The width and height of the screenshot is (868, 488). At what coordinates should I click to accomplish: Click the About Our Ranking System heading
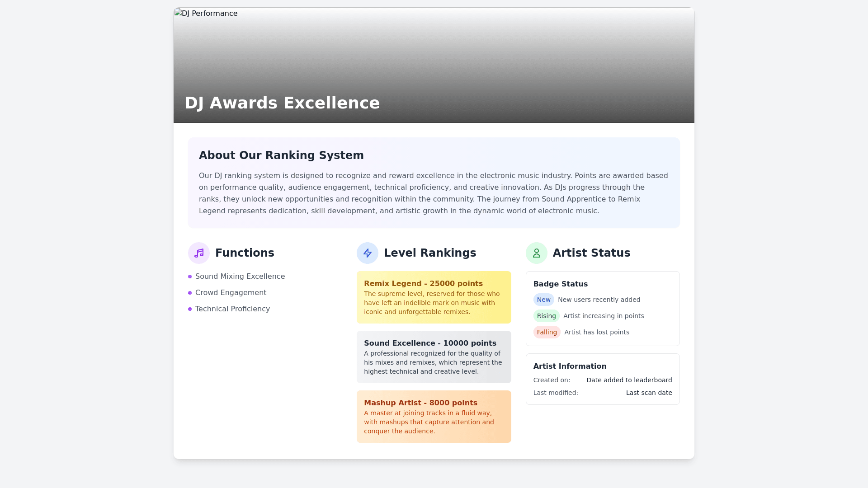(x=281, y=155)
